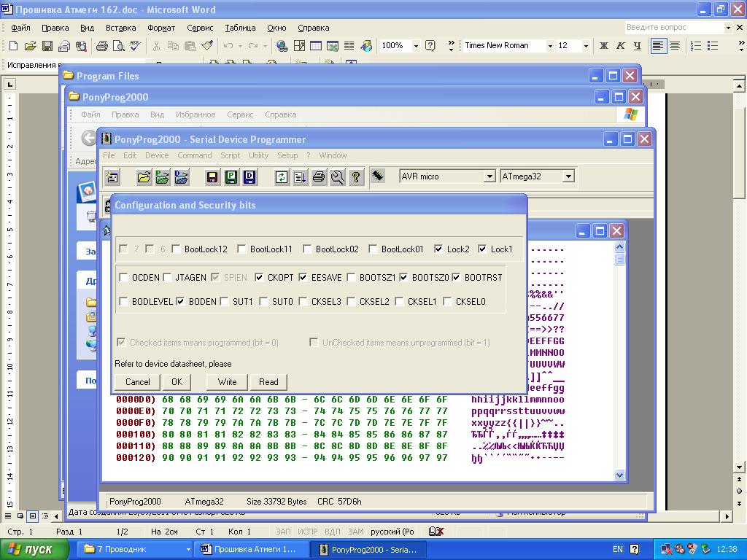Uncheck the CKOPT checkbox
Screen dimensions: 747x560
[x=259, y=277]
